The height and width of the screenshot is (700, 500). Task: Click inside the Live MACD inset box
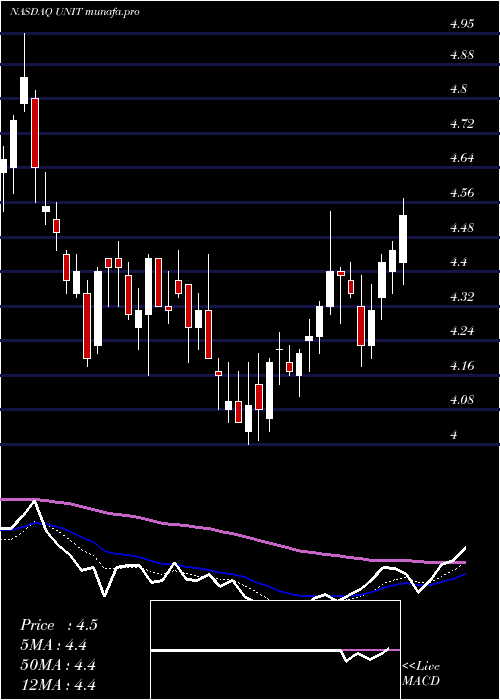point(275,650)
